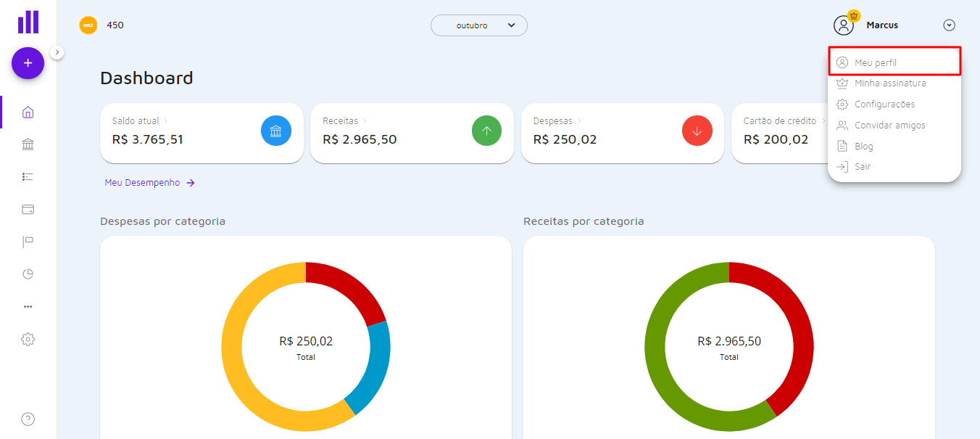The image size is (980, 439).
Task: Click the sidebar expand arrow
Action: point(57,52)
